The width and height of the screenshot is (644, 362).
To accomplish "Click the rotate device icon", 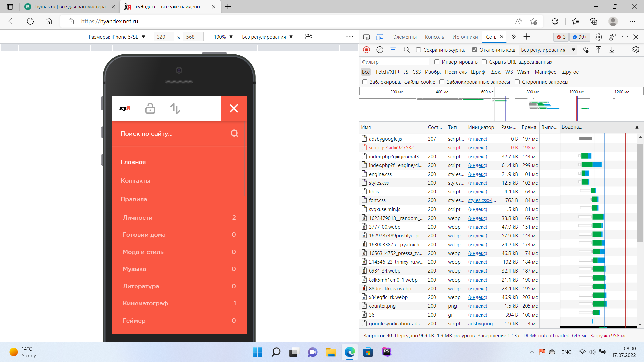I will 309,37.
